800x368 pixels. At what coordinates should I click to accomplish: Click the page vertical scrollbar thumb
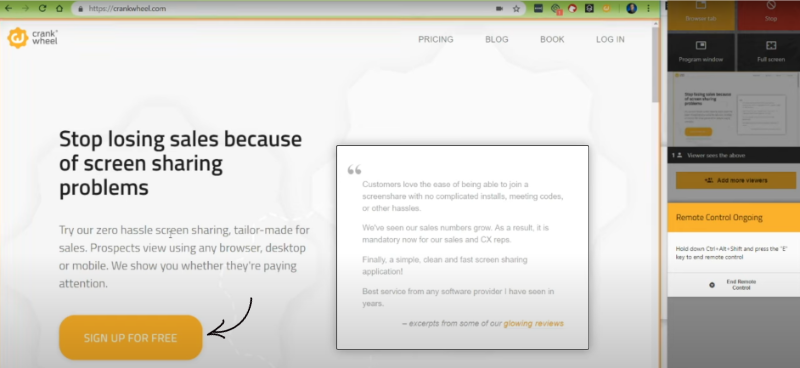click(x=655, y=64)
